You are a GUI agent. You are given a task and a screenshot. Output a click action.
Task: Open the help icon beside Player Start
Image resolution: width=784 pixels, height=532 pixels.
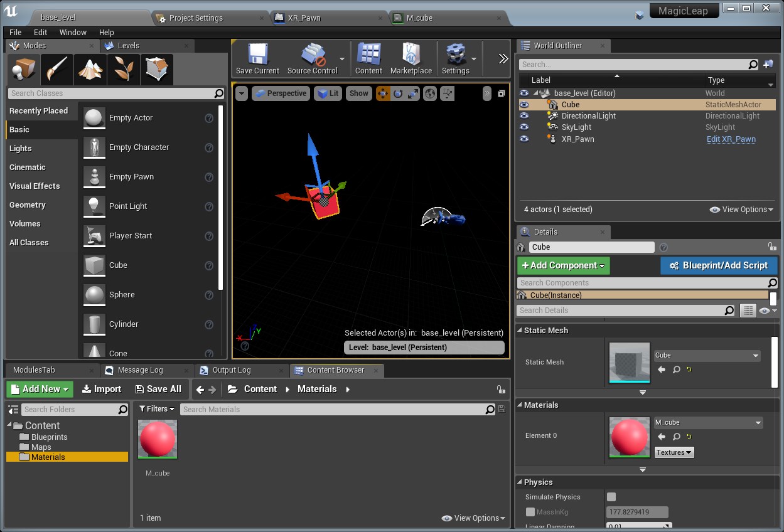[209, 236]
